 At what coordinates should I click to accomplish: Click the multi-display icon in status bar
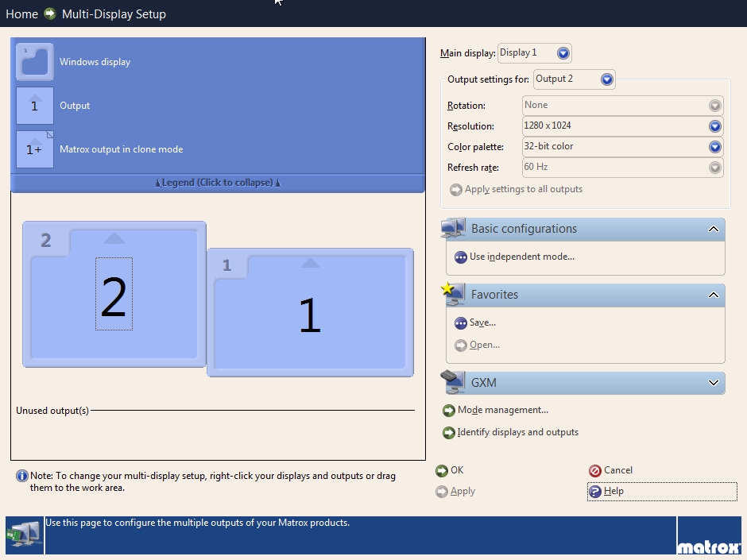tap(25, 535)
